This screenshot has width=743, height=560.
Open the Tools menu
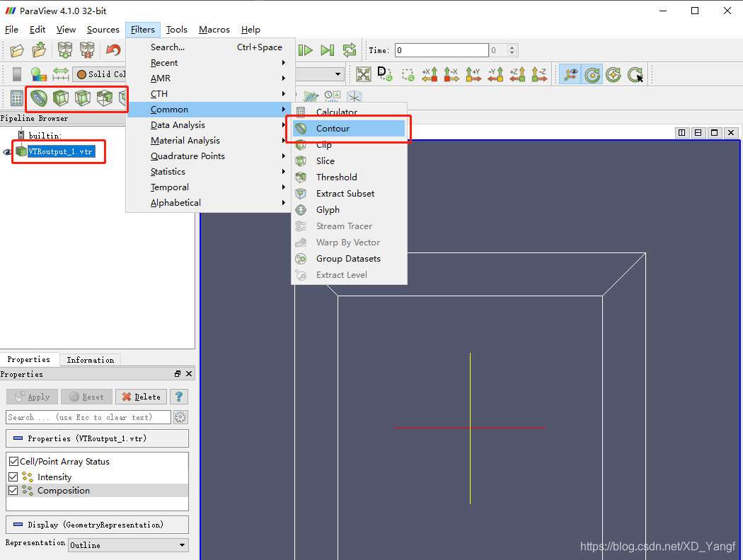click(177, 30)
